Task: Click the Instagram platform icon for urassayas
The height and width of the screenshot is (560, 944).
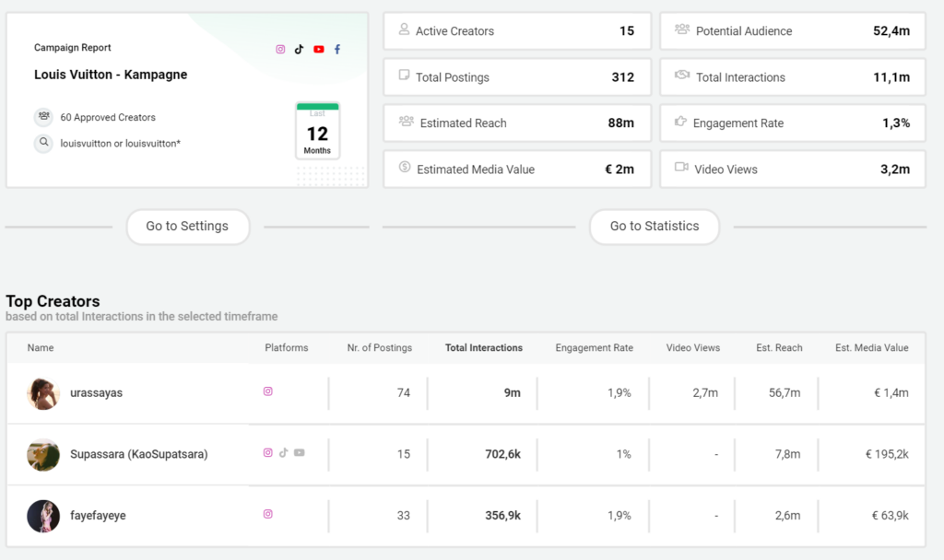Action: tap(268, 391)
